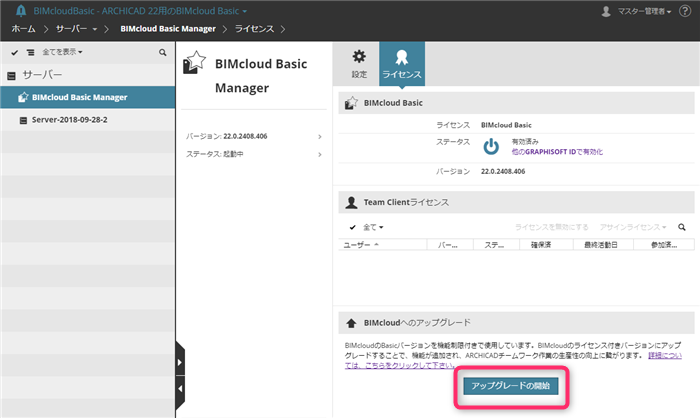Click the サーバー group header in the sidebar
Image resolution: width=700 pixels, height=418 pixels.
click(x=88, y=75)
